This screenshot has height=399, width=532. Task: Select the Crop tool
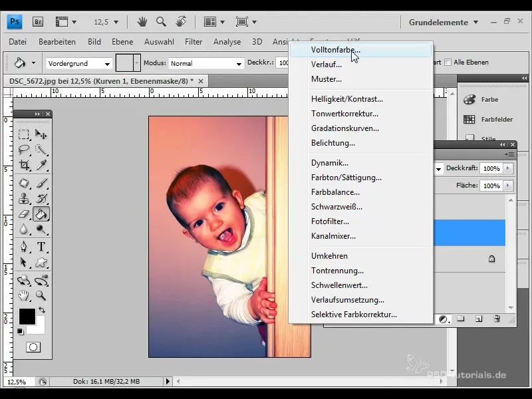pos(23,165)
